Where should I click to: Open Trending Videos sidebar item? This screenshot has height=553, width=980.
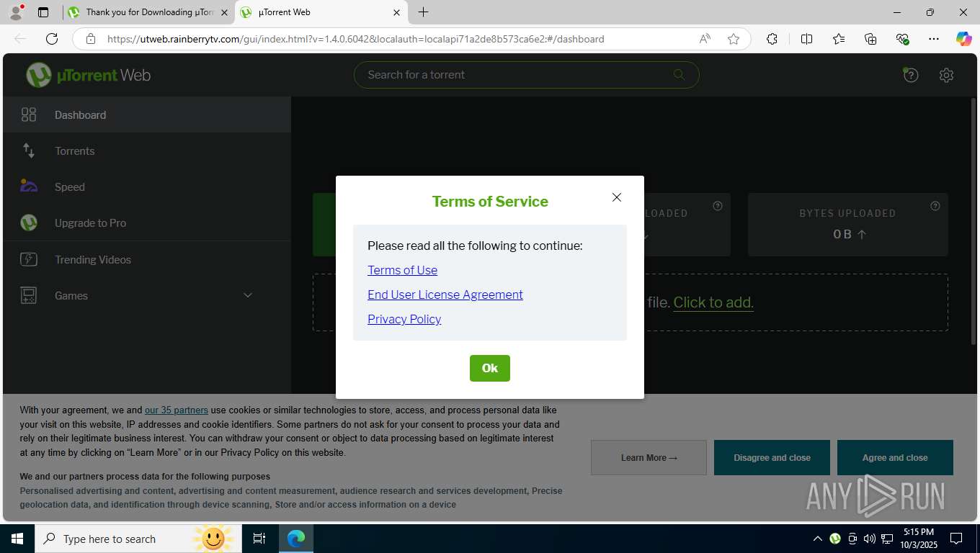click(x=147, y=259)
